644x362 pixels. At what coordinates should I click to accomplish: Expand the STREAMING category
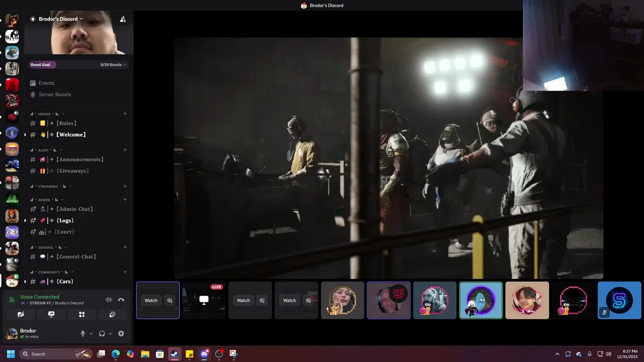point(50,187)
